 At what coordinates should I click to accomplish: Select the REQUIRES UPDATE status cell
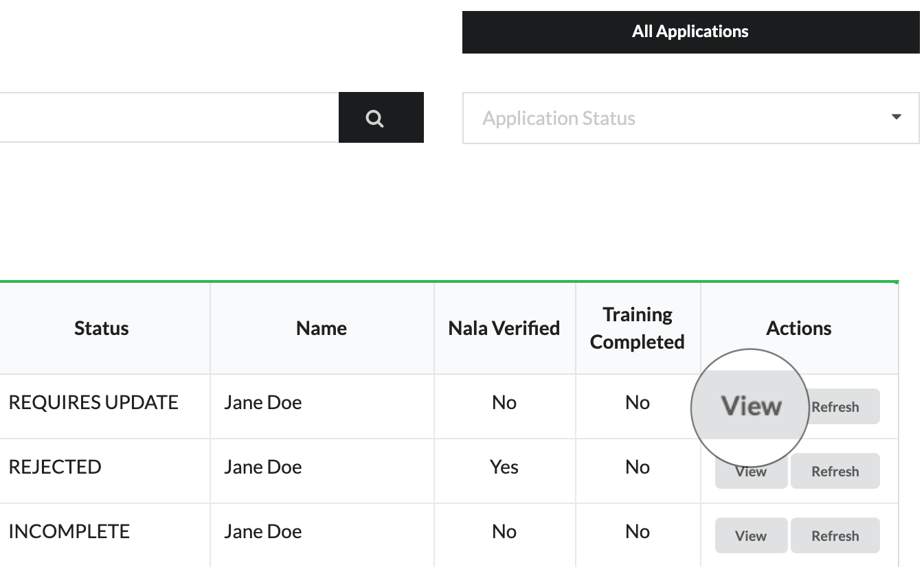point(93,402)
